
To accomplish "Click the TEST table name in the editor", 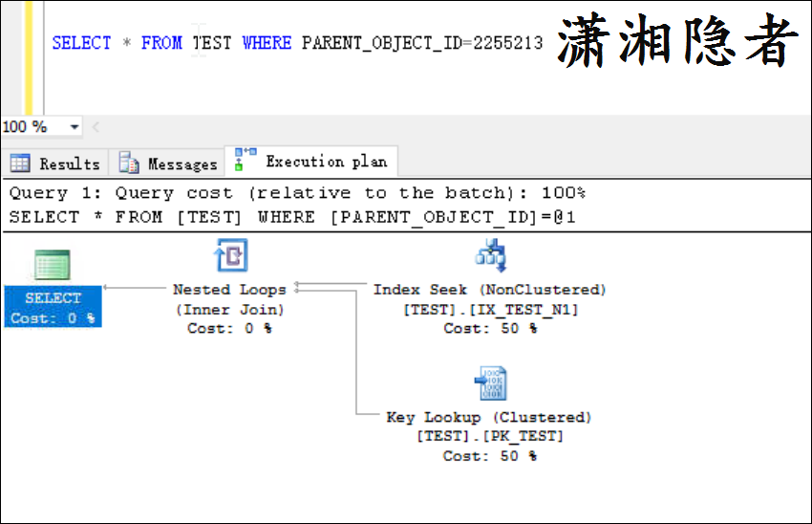I will [x=212, y=42].
